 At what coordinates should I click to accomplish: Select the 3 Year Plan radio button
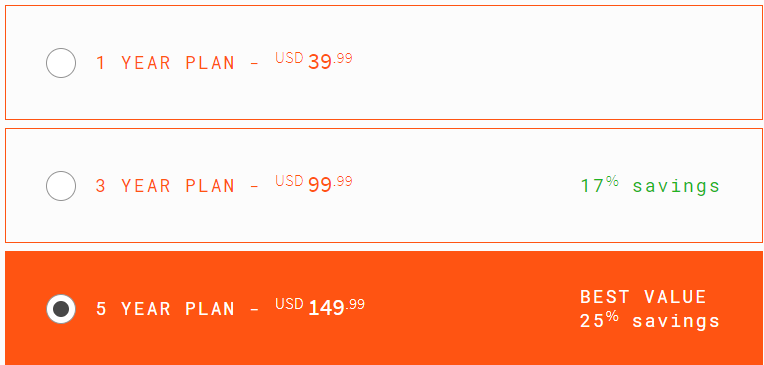(61, 186)
